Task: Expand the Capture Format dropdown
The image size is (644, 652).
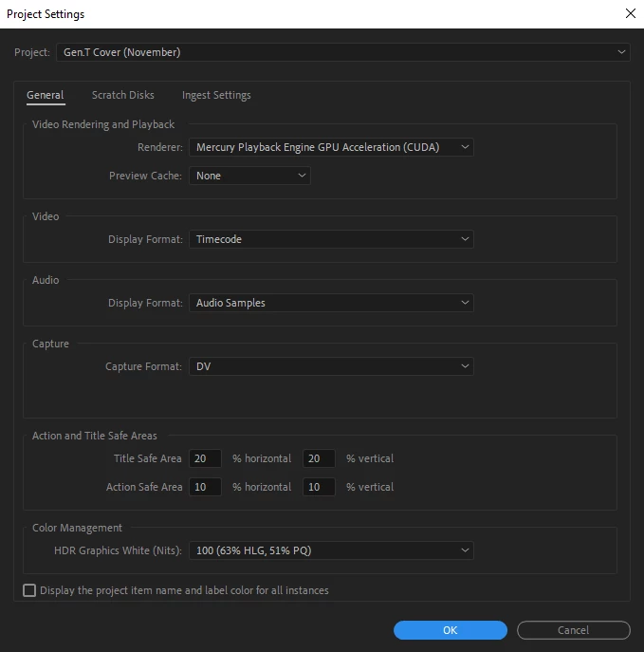Action: click(331, 366)
